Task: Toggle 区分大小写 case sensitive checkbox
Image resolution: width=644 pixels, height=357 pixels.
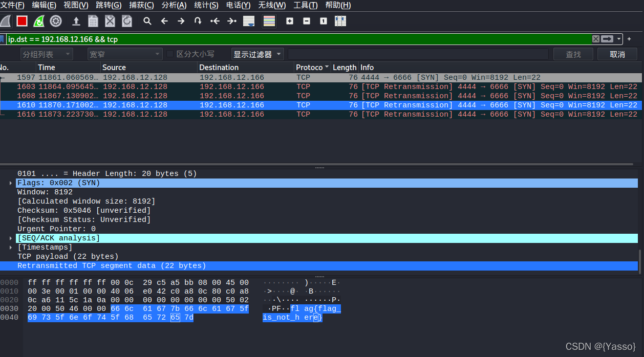Action: (170, 54)
